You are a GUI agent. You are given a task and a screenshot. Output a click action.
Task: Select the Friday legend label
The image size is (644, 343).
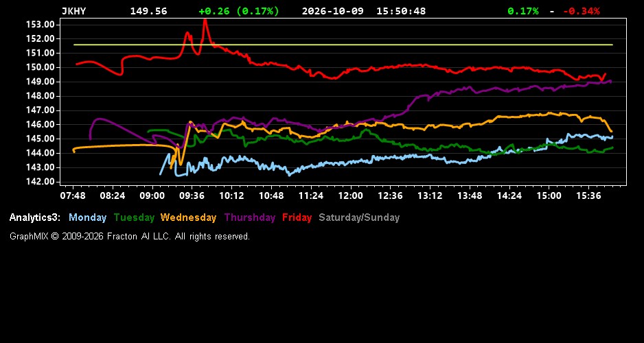click(297, 217)
